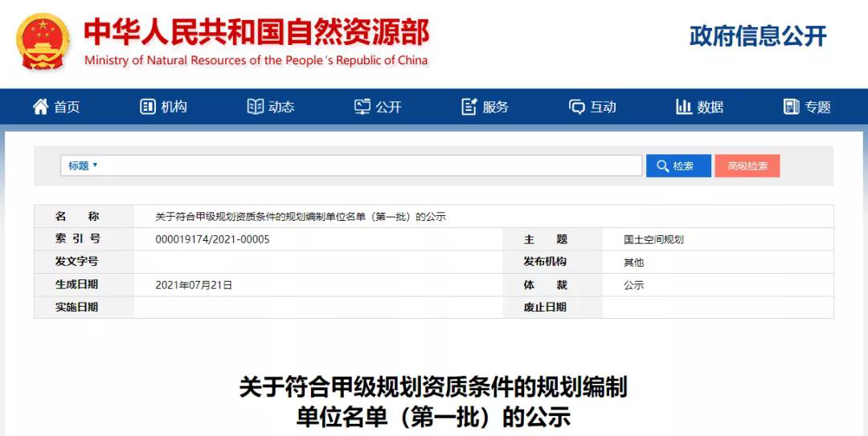The width and height of the screenshot is (868, 436).
Task: Click the 互动 chat bubble icon
Action: (577, 107)
